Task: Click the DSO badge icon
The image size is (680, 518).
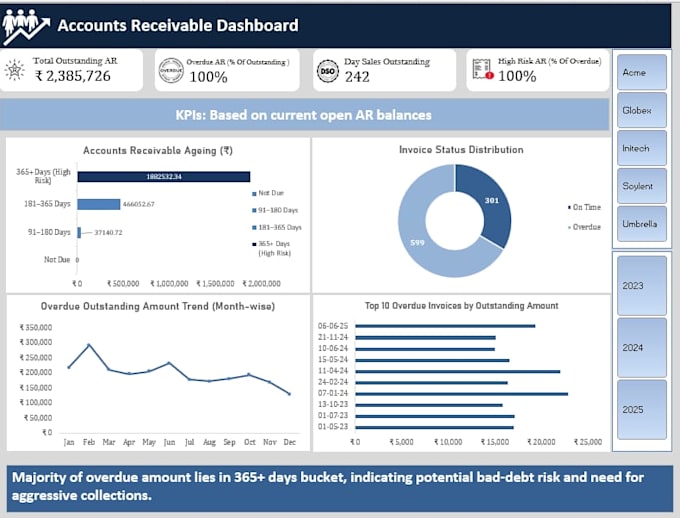Action: [328, 71]
